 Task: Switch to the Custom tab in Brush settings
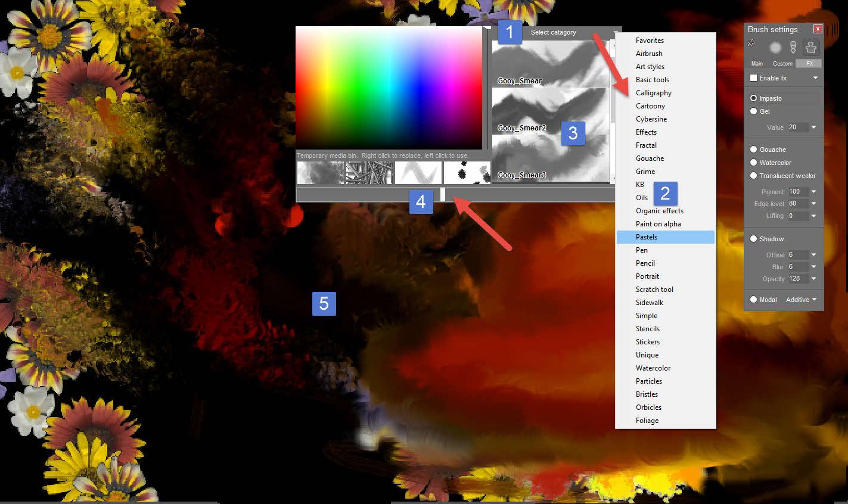(x=782, y=63)
